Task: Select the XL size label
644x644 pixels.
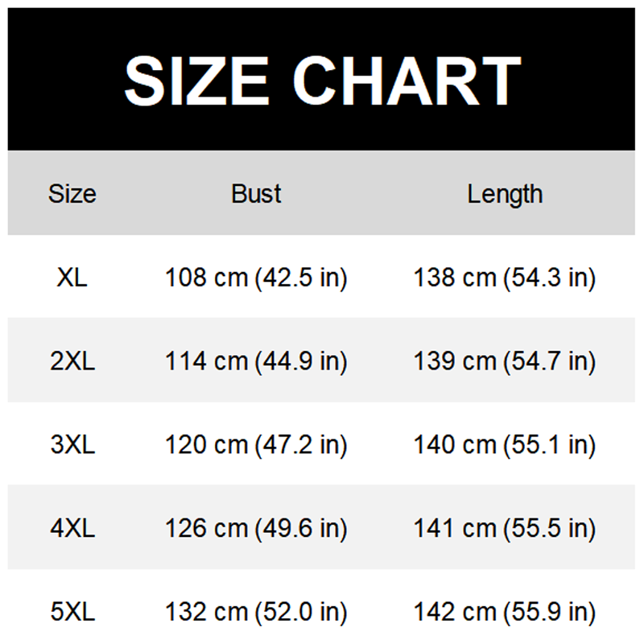Action: [72, 278]
